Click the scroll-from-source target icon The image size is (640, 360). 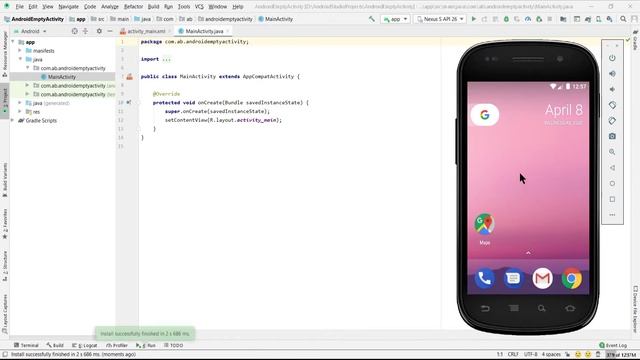(x=74, y=31)
